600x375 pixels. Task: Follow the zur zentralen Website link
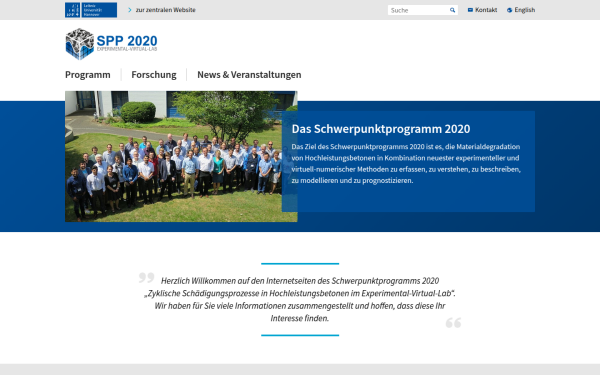click(x=165, y=10)
